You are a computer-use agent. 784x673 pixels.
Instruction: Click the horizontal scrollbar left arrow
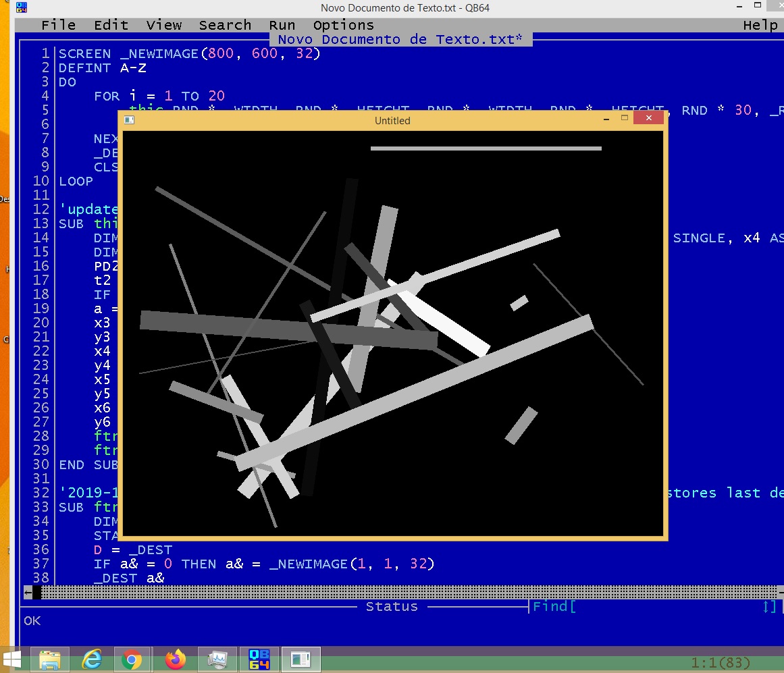(28, 592)
